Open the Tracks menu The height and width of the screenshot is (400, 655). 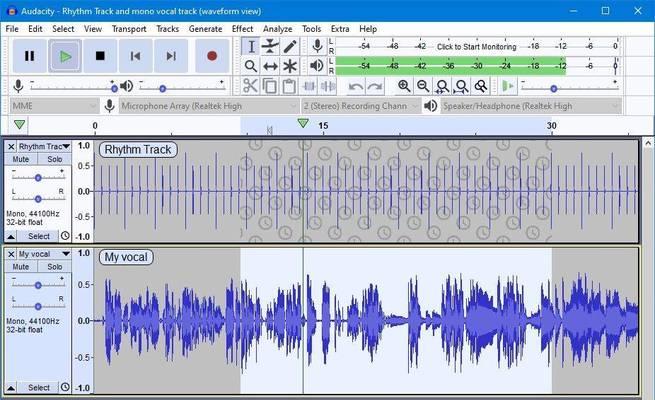coord(168,29)
